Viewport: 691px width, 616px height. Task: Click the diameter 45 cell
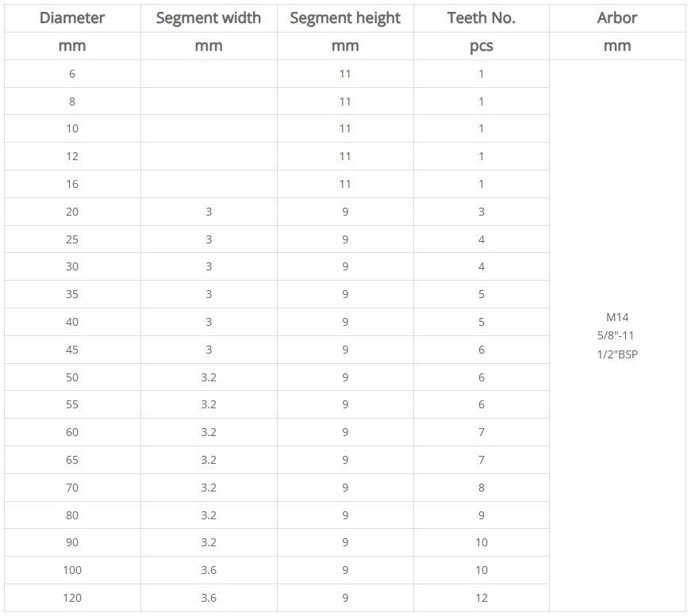(72, 350)
